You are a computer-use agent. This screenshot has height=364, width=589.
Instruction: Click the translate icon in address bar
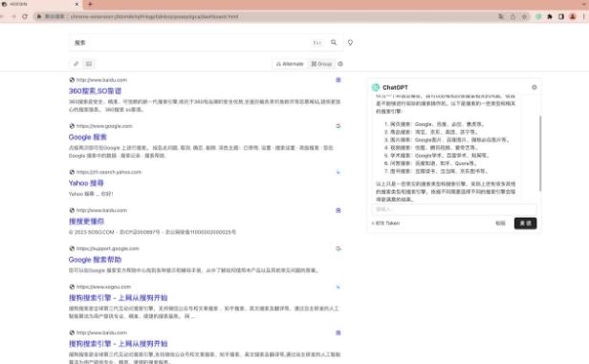pyautogui.click(x=501, y=16)
